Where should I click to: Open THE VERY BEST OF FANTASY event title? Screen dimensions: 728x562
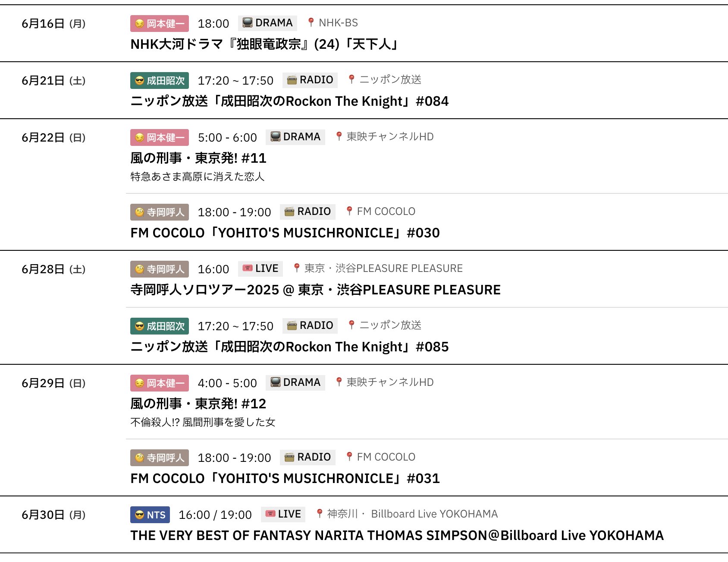point(397,536)
